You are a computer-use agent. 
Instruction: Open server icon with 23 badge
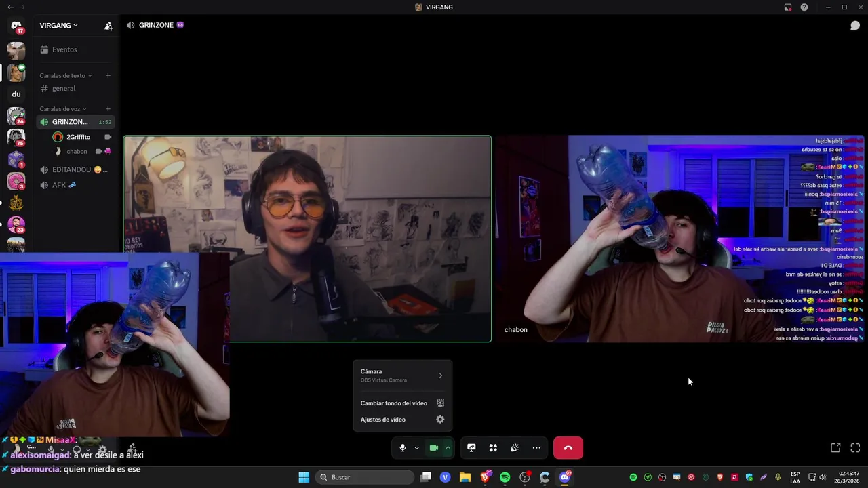16,224
